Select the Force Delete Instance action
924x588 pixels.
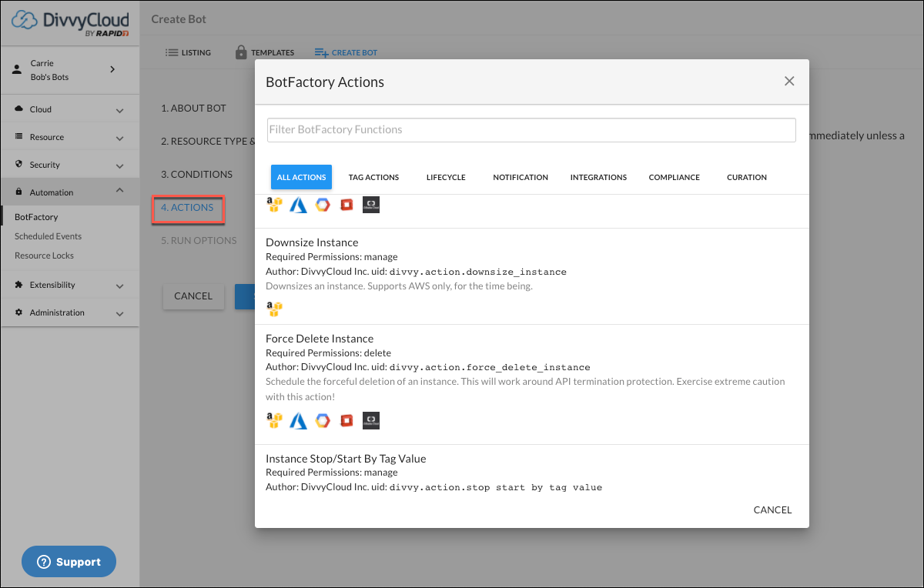(x=320, y=339)
